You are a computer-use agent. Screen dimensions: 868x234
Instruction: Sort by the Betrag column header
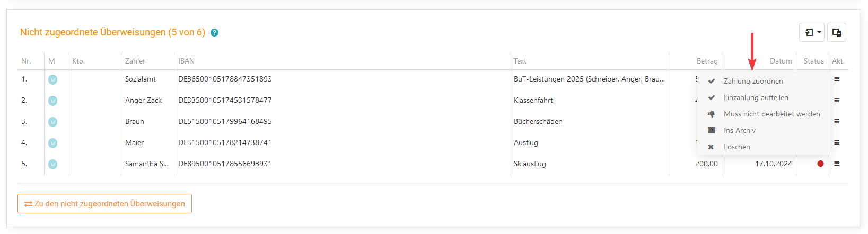[x=707, y=61]
